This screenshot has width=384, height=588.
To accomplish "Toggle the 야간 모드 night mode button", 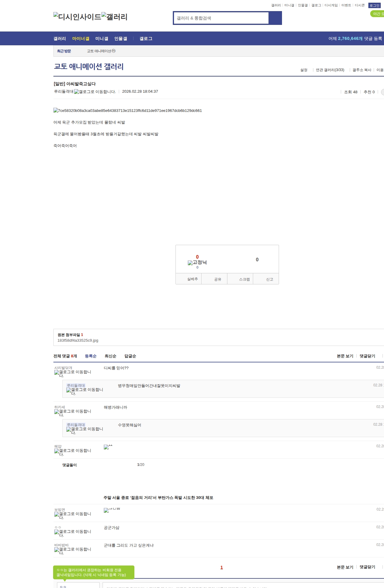I will tap(377, 14).
